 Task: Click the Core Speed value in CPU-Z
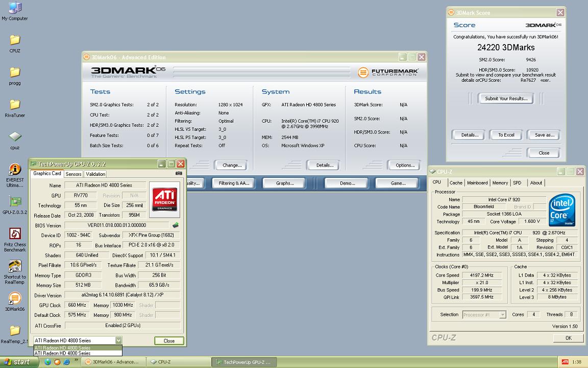pyautogui.click(x=481, y=275)
